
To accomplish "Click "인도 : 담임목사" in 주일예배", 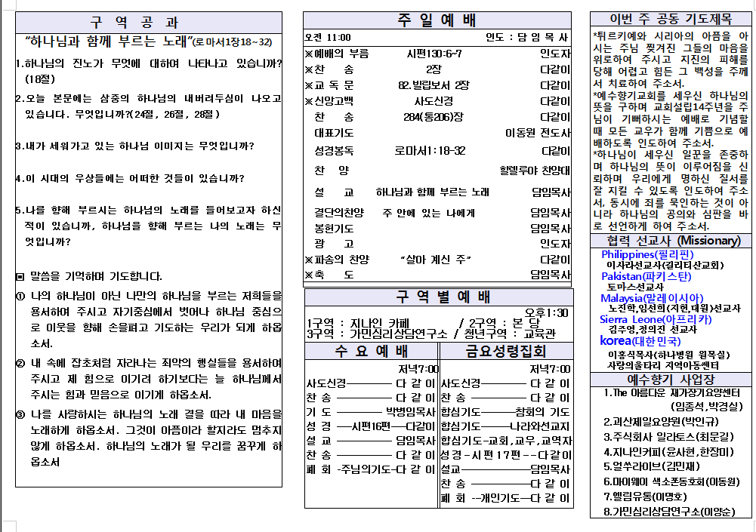I will 527,38.
